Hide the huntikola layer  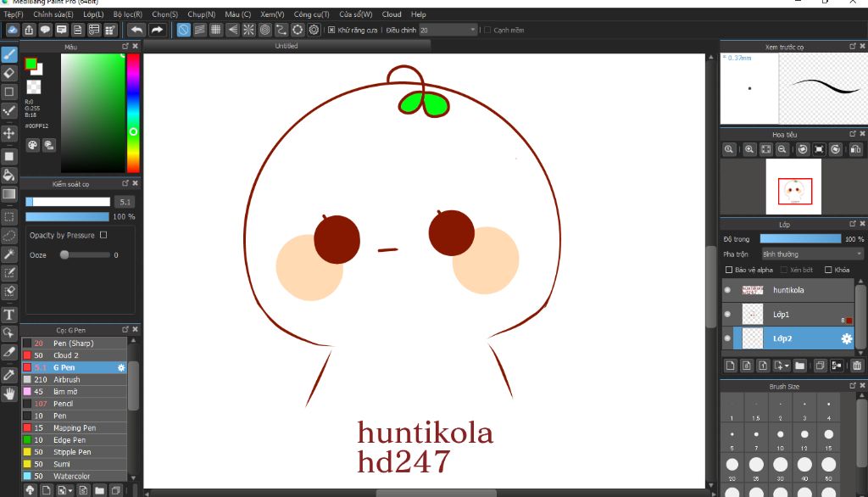coord(727,290)
